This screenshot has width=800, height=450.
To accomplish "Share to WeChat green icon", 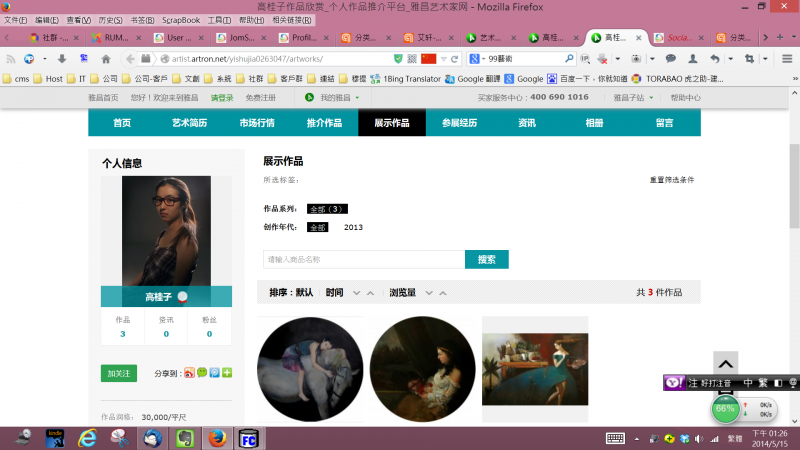I will [x=202, y=372].
